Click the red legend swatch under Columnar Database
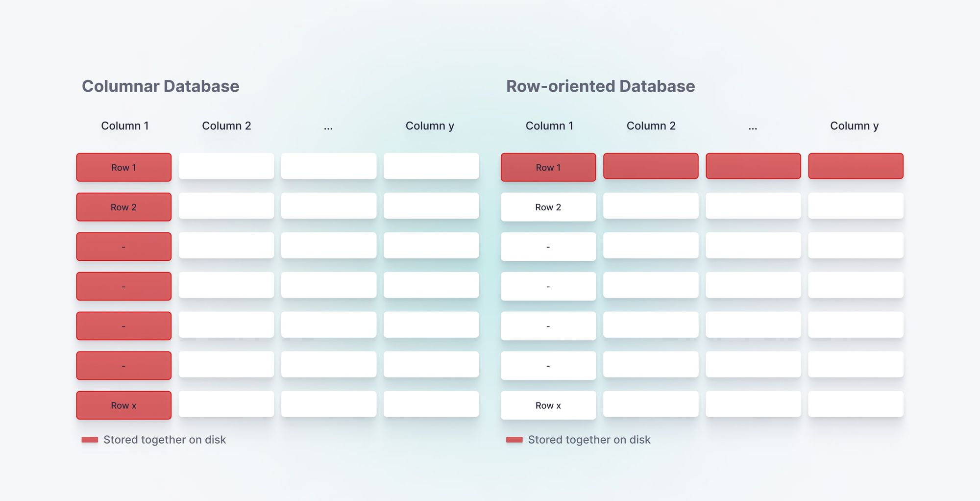This screenshot has height=501, width=980. [90, 440]
